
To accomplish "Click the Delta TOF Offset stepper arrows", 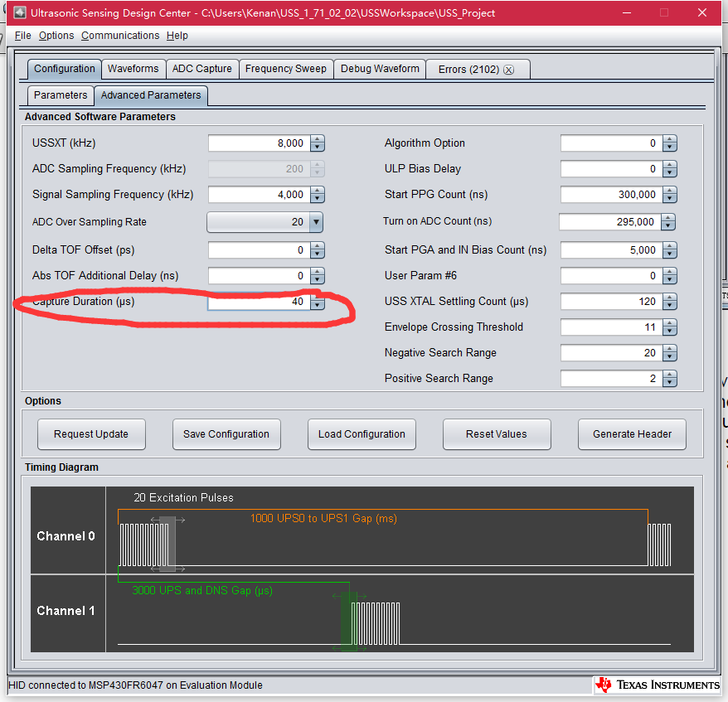I will 317,250.
